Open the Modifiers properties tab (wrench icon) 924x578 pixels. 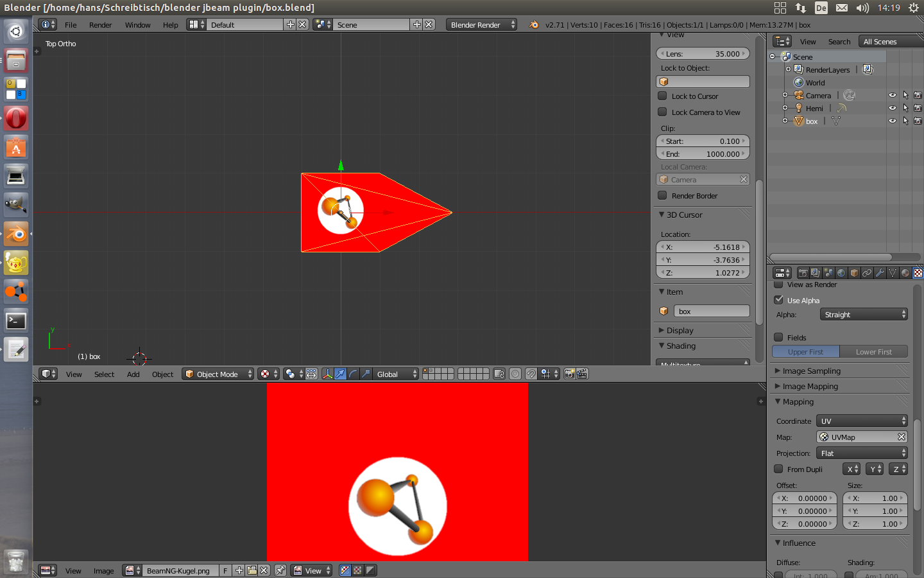point(880,273)
